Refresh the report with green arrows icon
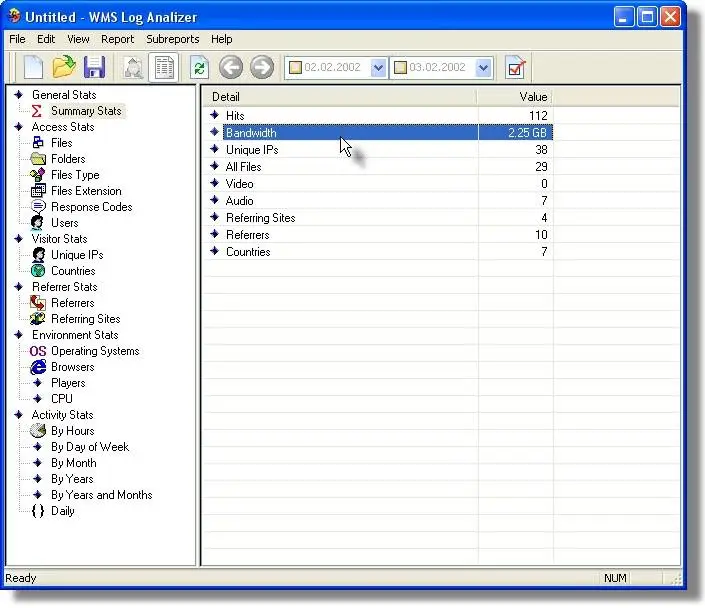 [x=199, y=67]
